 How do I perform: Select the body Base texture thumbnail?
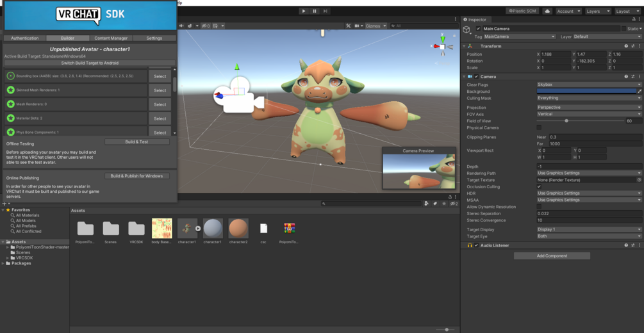(x=161, y=228)
